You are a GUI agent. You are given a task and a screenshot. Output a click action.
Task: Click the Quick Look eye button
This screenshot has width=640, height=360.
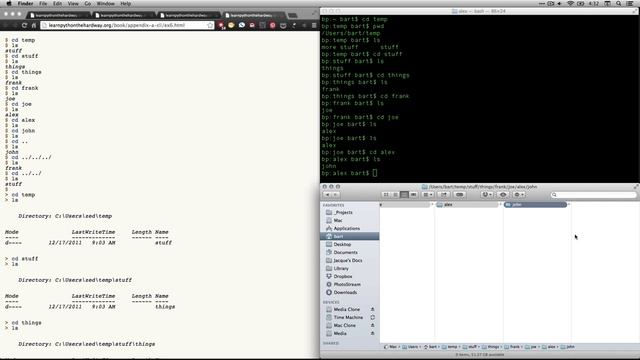click(x=503, y=195)
